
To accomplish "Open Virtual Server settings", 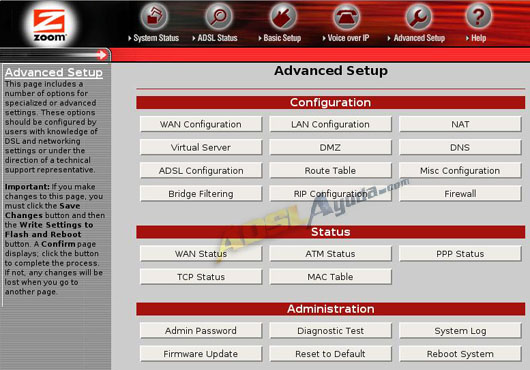I will (x=201, y=147).
